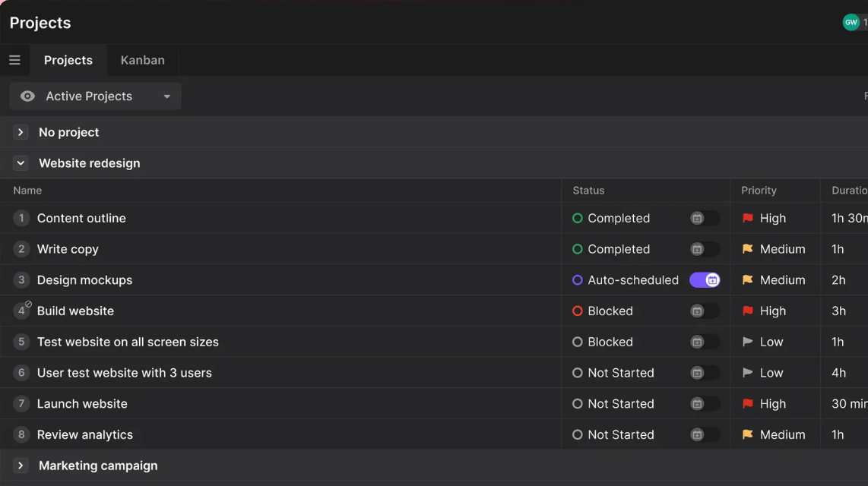Open the Build website task
The width and height of the screenshot is (868, 486).
point(75,311)
